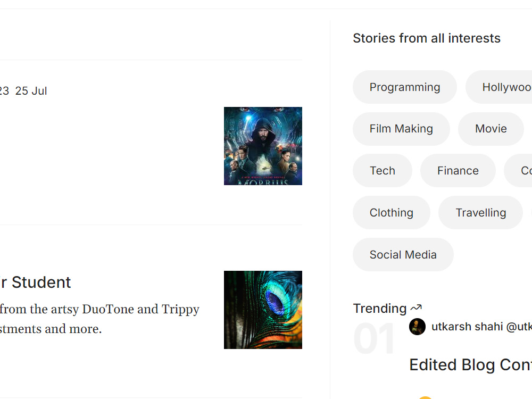532x399 pixels.
Task: Click the artsy DuoTone and Trippy excerpt
Action: click(99, 319)
